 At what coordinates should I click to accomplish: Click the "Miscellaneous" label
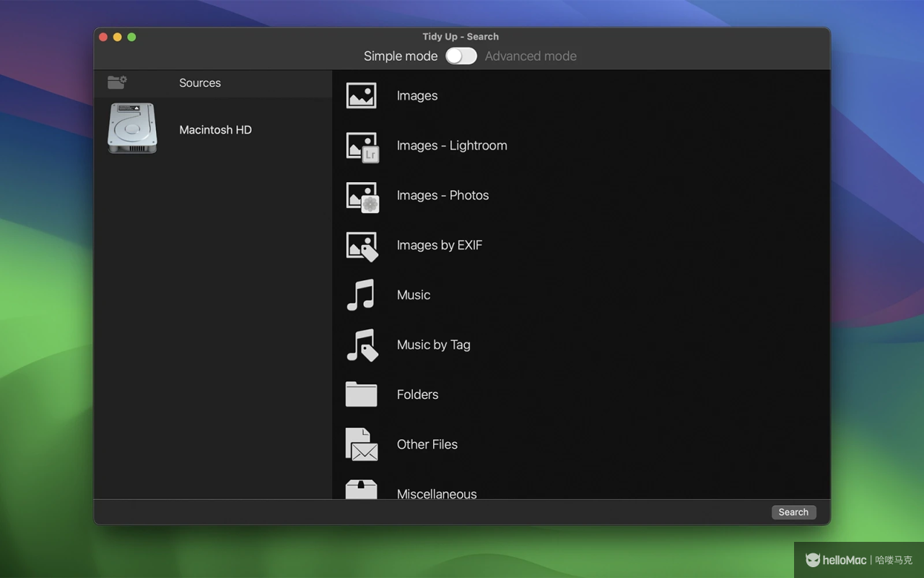pos(437,493)
